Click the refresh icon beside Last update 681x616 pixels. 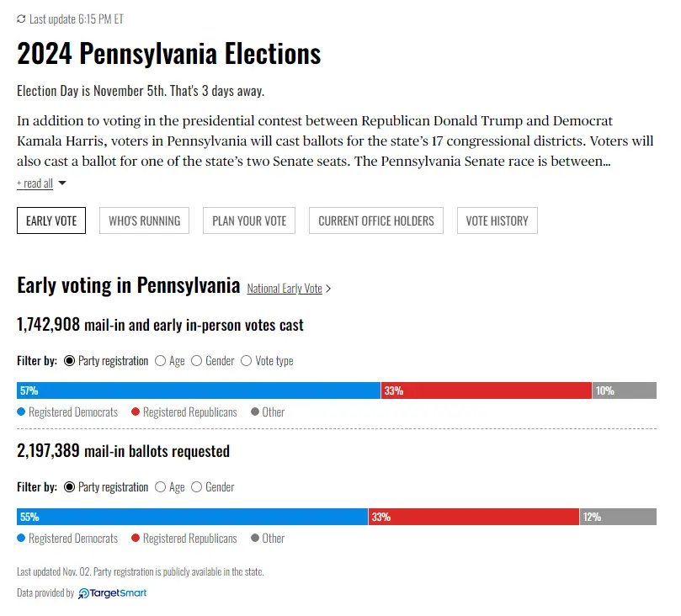click(x=21, y=19)
